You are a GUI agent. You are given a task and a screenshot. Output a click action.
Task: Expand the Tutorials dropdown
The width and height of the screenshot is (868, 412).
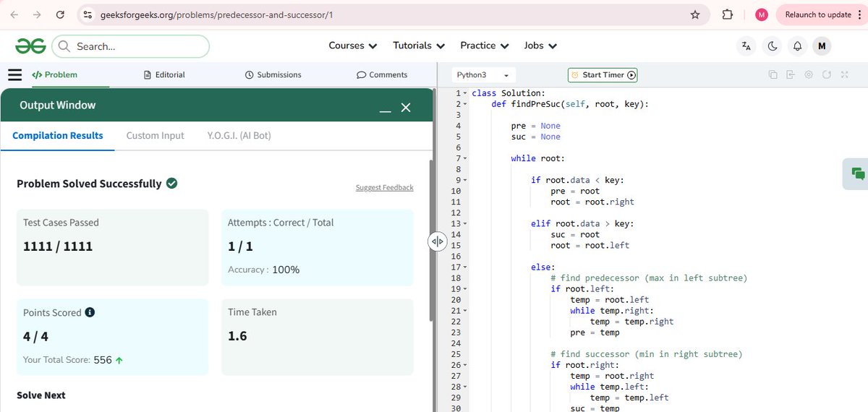[x=419, y=46]
